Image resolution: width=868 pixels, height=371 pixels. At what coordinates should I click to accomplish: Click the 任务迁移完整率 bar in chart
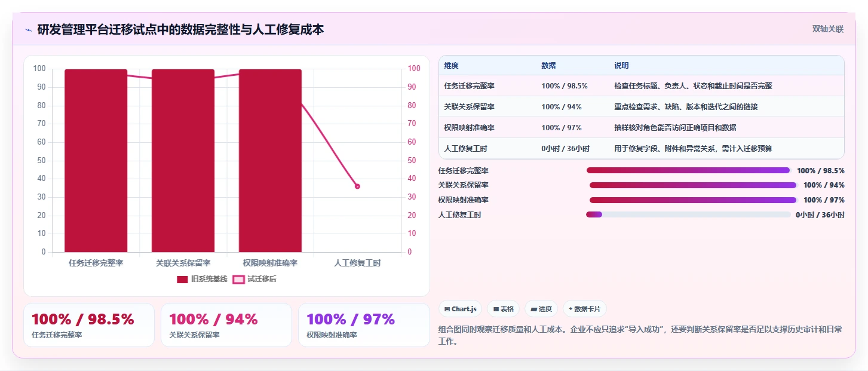coord(96,161)
